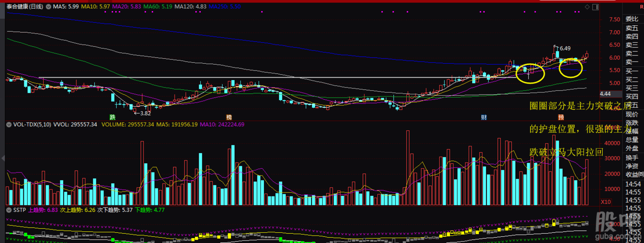This screenshot has height=243, width=644.
Task: Click the 6.49 high price marker
Action: pyautogui.click(x=564, y=49)
